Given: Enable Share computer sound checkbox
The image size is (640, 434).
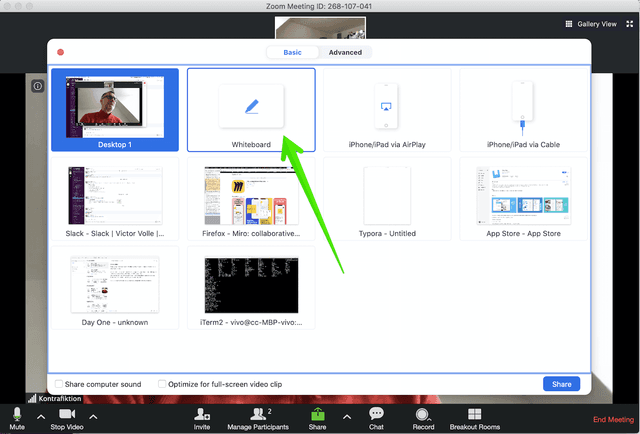Looking at the screenshot, I should 60,384.
